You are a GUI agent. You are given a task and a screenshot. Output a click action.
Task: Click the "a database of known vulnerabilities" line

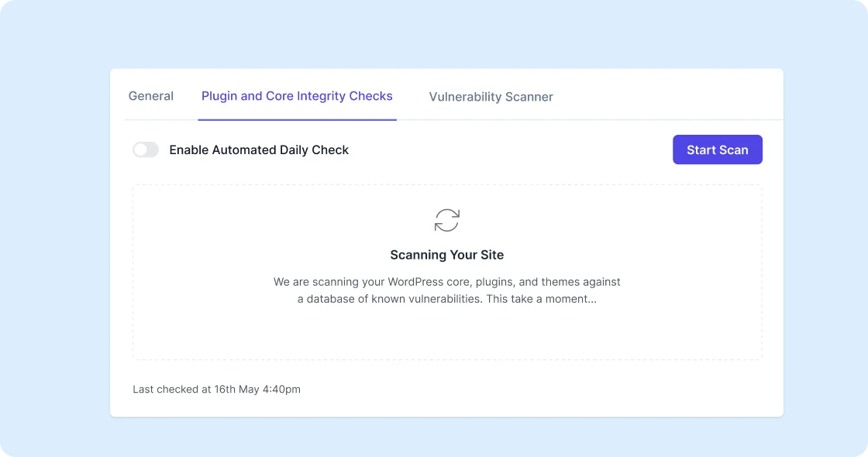pyautogui.click(x=389, y=299)
